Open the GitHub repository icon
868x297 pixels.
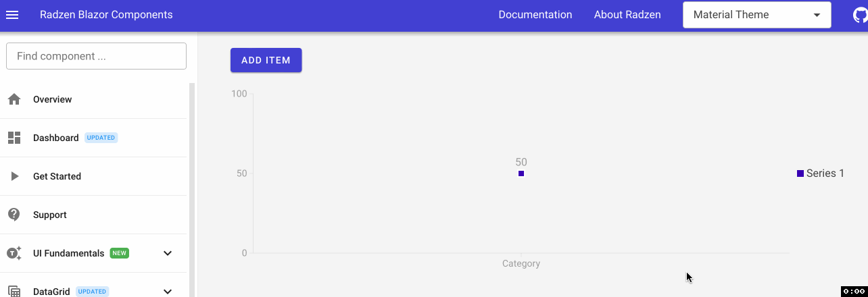click(x=861, y=15)
